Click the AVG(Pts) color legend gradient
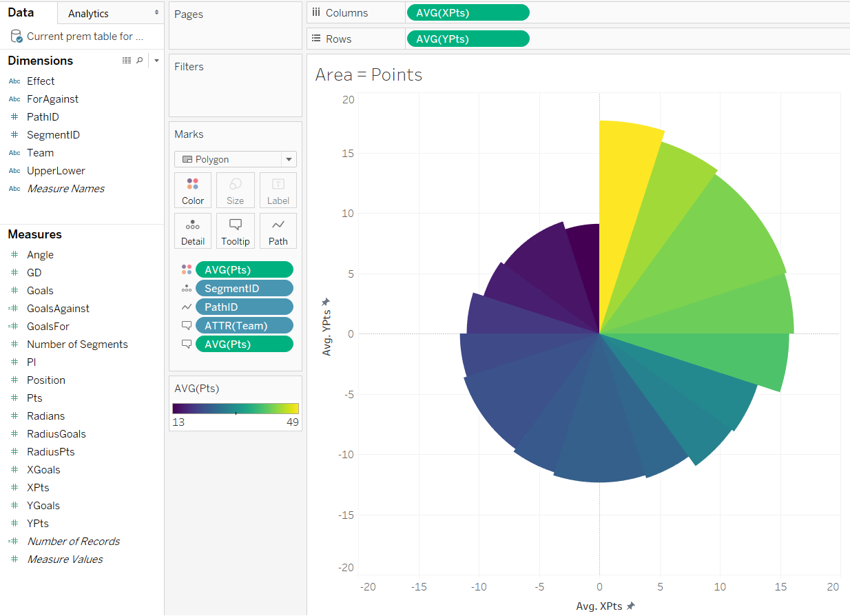Screen dimensions: 850x616 [236, 408]
